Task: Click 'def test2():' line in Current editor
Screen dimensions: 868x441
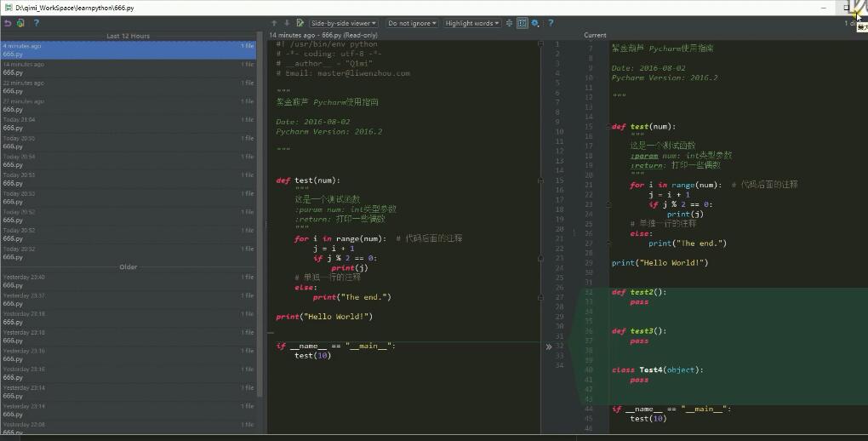Action: point(639,292)
